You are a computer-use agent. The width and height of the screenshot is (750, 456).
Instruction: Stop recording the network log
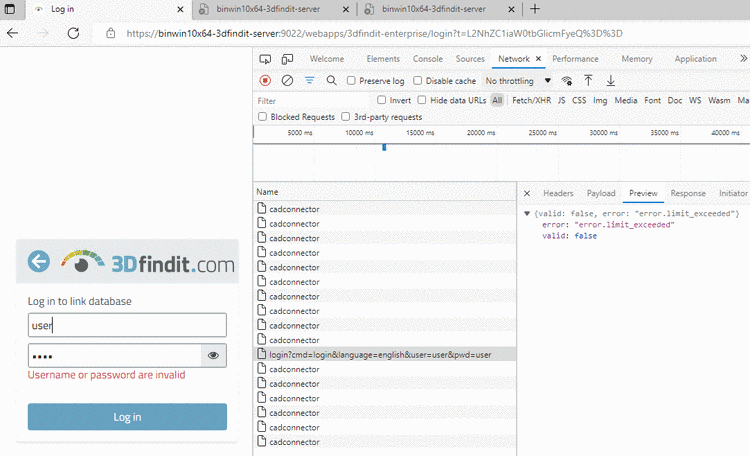[265, 80]
